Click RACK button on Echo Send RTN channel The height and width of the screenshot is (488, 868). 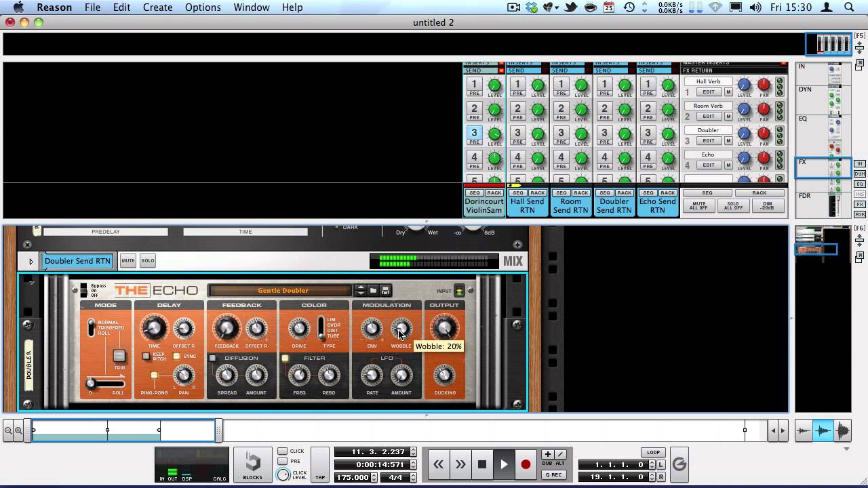(668, 193)
